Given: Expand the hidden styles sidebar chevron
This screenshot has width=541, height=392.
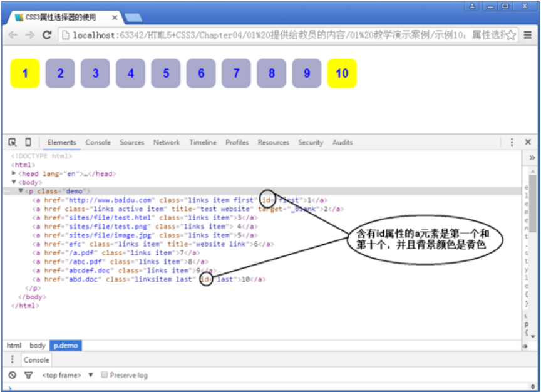Looking at the screenshot, I should 532,158.
